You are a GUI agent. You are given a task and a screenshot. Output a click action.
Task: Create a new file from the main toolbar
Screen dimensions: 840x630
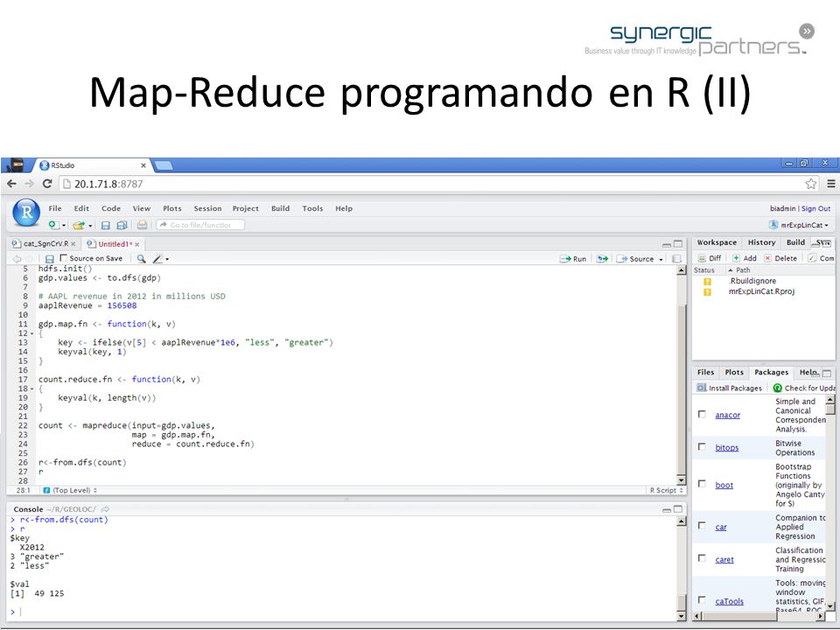53,225
